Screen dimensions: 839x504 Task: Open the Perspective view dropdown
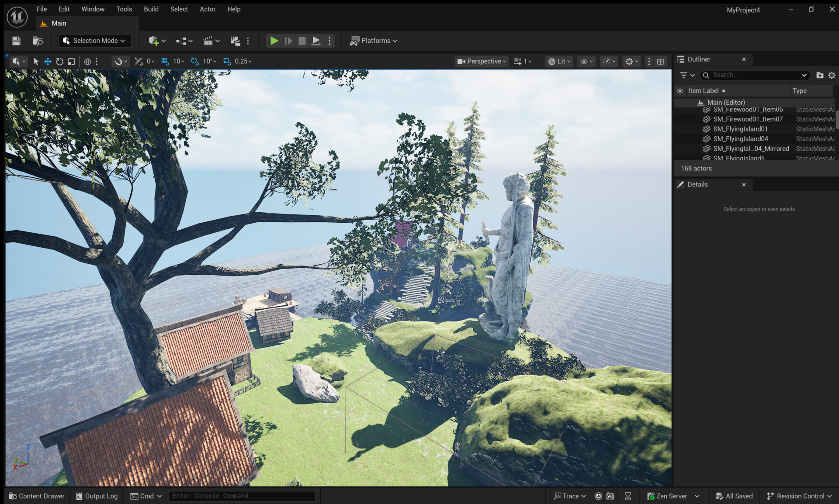tap(481, 61)
